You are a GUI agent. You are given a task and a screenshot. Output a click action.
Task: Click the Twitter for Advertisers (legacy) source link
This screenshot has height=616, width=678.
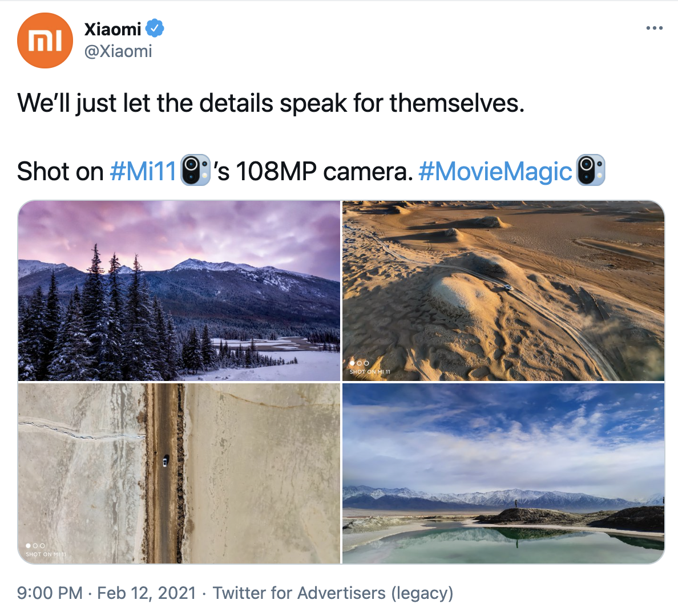333,593
